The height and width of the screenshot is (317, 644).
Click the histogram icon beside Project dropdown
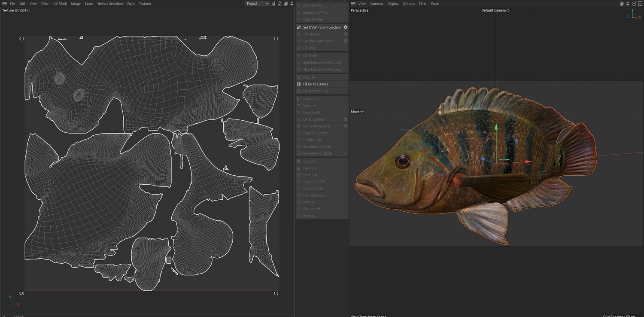tap(273, 3)
